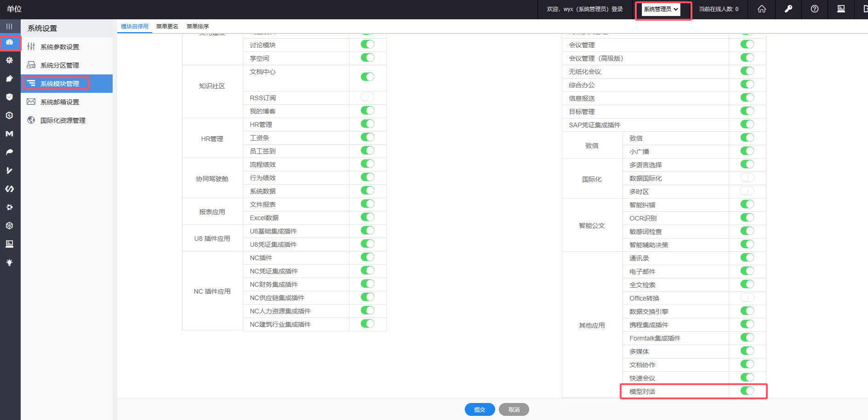
Task: Click the 取消 cancel button
Action: coord(514,409)
